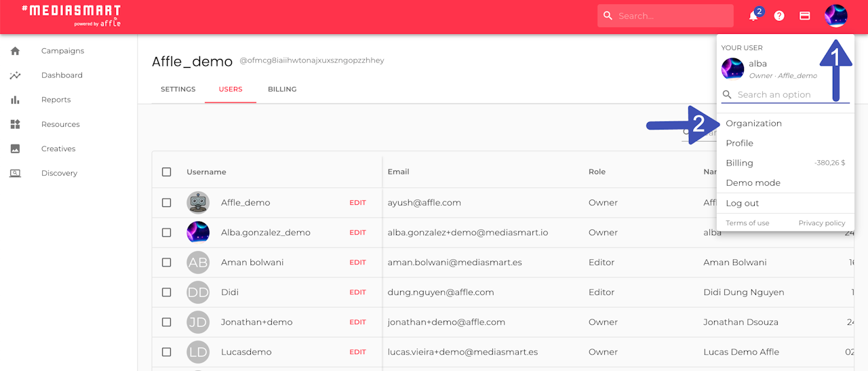Check the Alba.gonzalez_demo row checkbox

167,232
